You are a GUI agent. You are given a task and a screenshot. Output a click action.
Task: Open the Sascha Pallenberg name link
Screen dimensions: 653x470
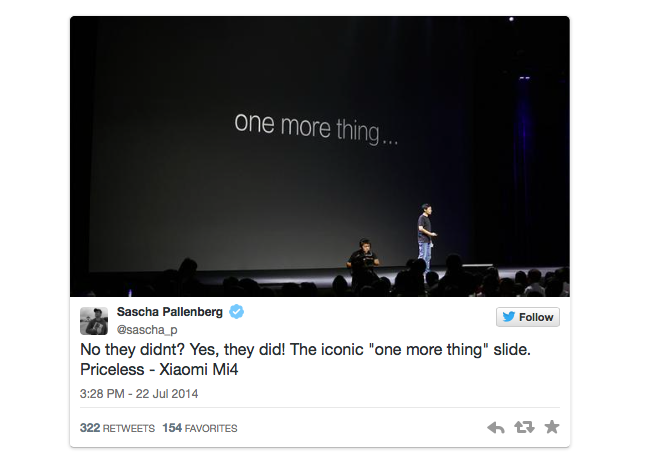click(171, 312)
